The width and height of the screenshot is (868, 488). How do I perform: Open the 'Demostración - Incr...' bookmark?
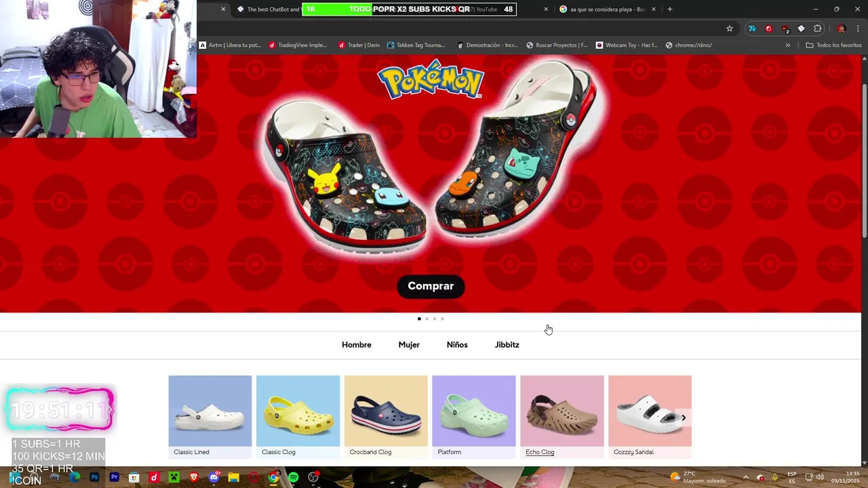point(488,45)
